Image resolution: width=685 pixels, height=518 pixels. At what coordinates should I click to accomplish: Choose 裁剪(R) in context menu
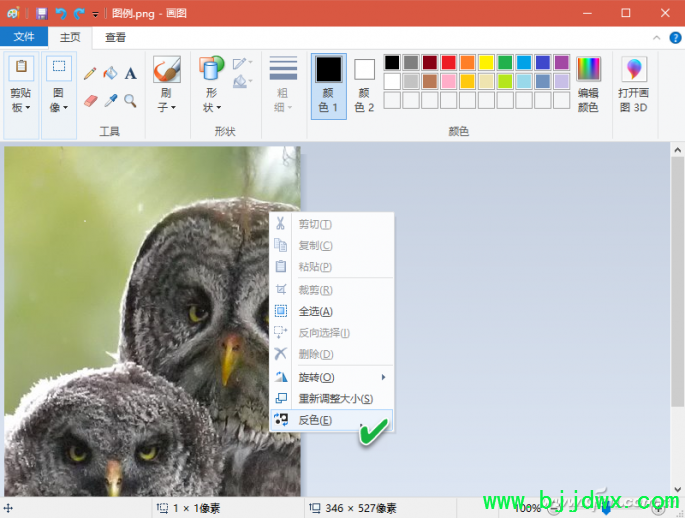[x=332, y=290]
